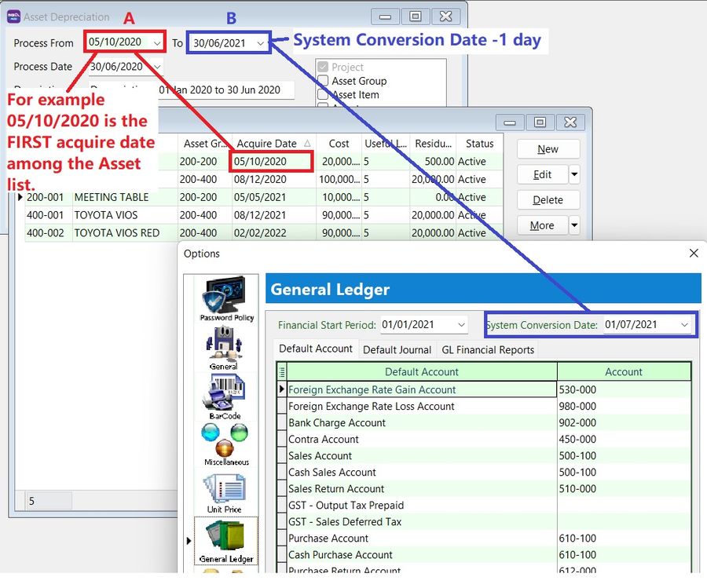
Task: Select the General options icon
Action: click(x=223, y=348)
